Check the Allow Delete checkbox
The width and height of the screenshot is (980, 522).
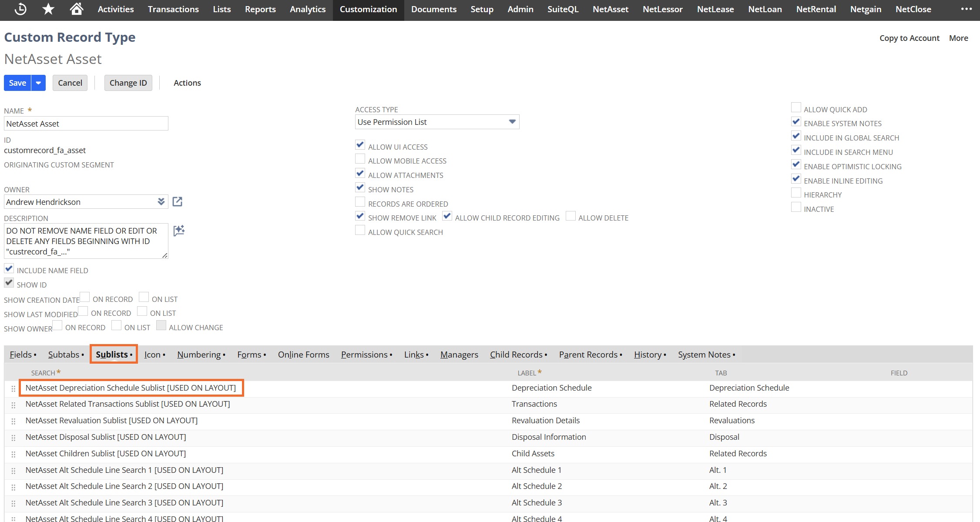[x=571, y=216]
